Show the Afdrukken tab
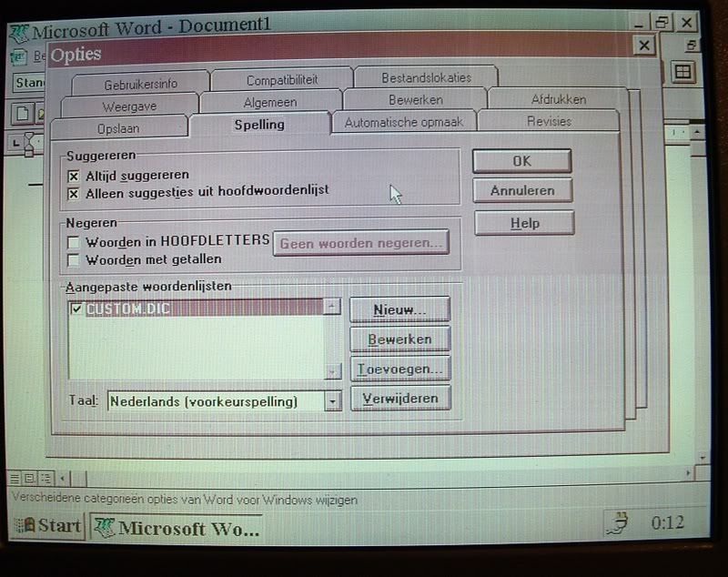This screenshot has height=577, width=728. click(558, 99)
